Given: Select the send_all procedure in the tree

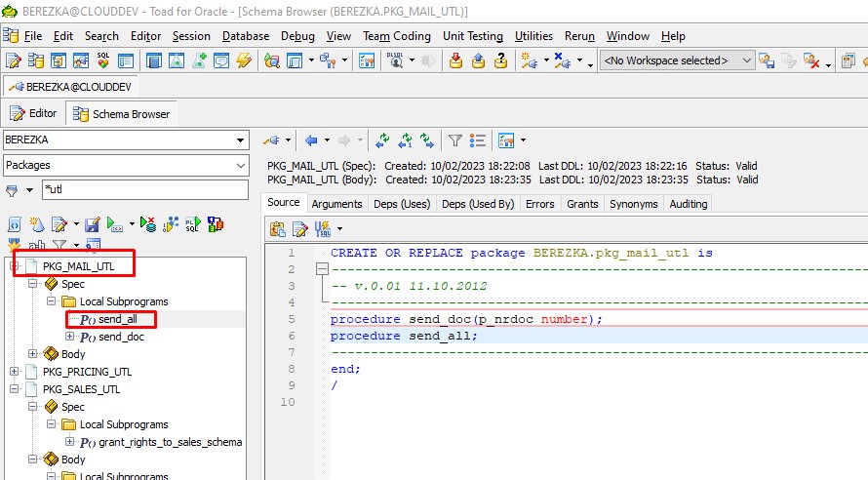Looking at the screenshot, I should 117,319.
